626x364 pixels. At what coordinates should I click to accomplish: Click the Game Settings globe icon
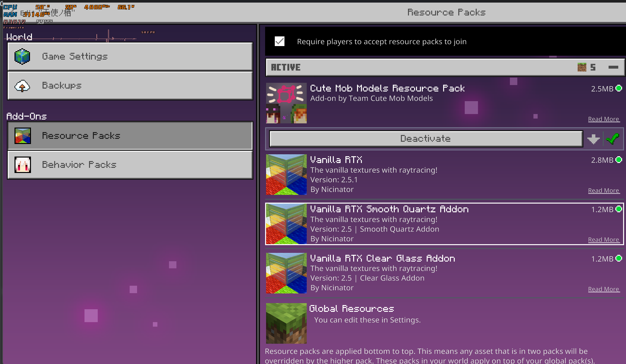point(22,56)
